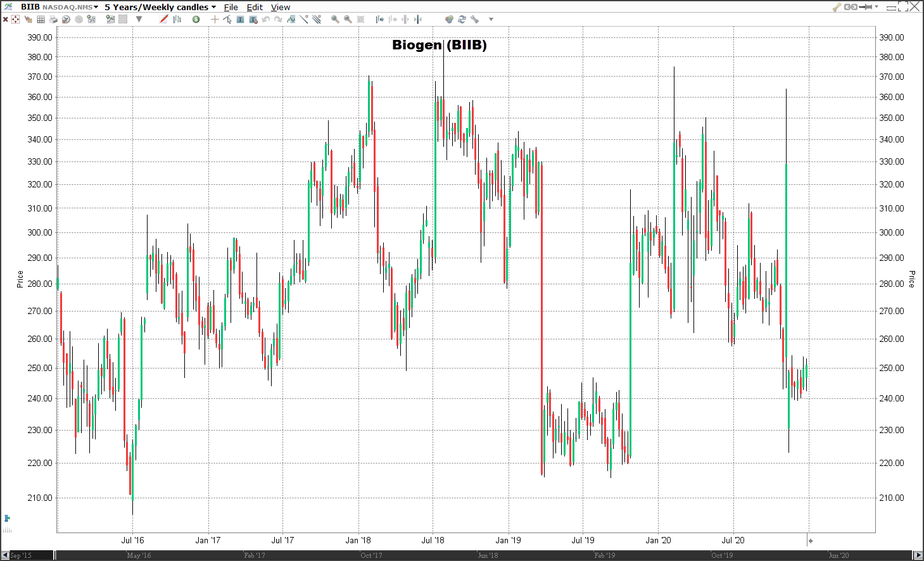Open the Edit menu
924x561 pixels.
pos(255,7)
